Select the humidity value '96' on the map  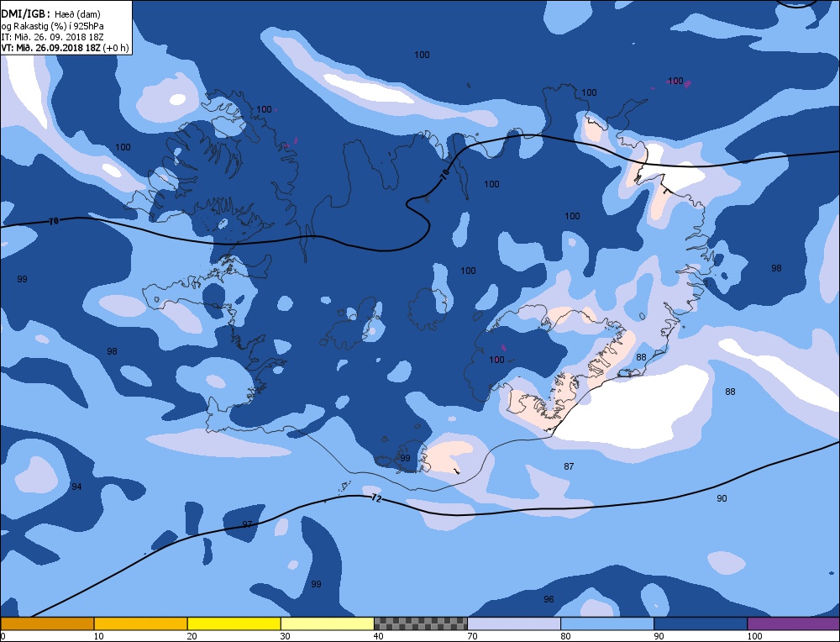tap(549, 599)
